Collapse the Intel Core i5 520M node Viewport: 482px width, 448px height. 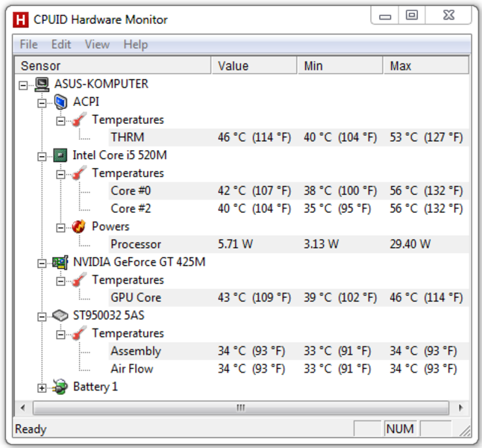pos(42,157)
